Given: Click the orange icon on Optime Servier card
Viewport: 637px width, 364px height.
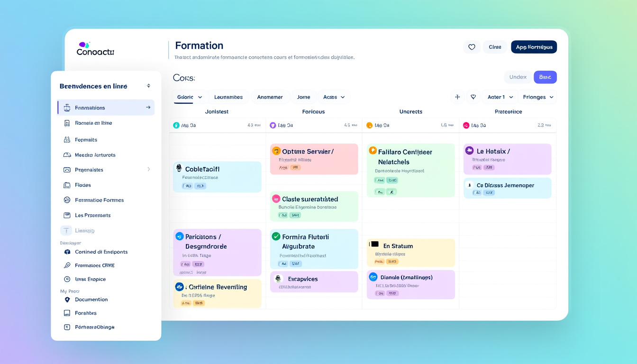Looking at the screenshot, I should click(x=276, y=151).
